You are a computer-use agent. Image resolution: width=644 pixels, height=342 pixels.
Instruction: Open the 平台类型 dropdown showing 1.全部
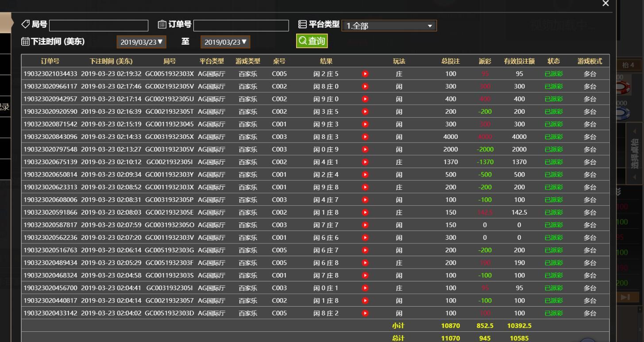pos(389,26)
